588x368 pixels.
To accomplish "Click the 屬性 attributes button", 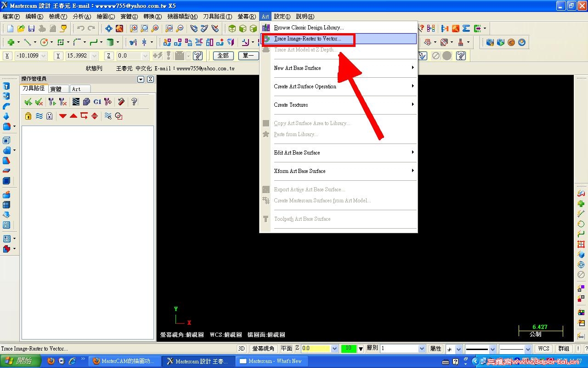I will click(435, 349).
